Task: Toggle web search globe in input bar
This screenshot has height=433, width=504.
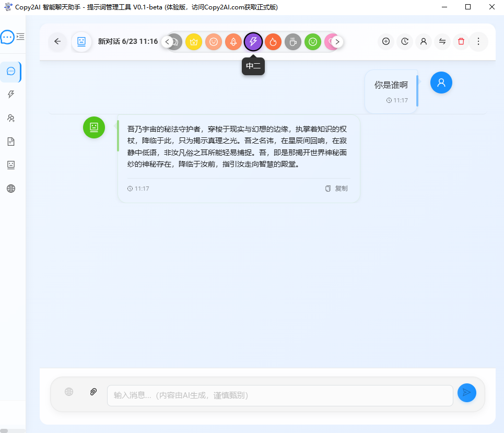Action: pos(69,392)
